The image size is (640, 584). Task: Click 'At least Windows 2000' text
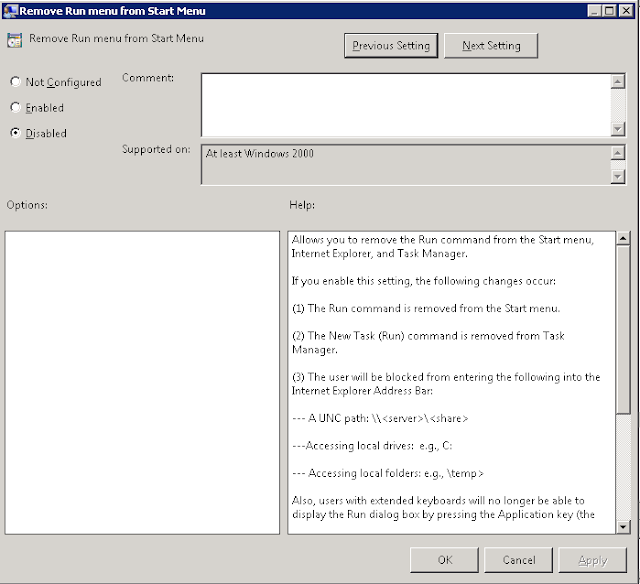260,153
